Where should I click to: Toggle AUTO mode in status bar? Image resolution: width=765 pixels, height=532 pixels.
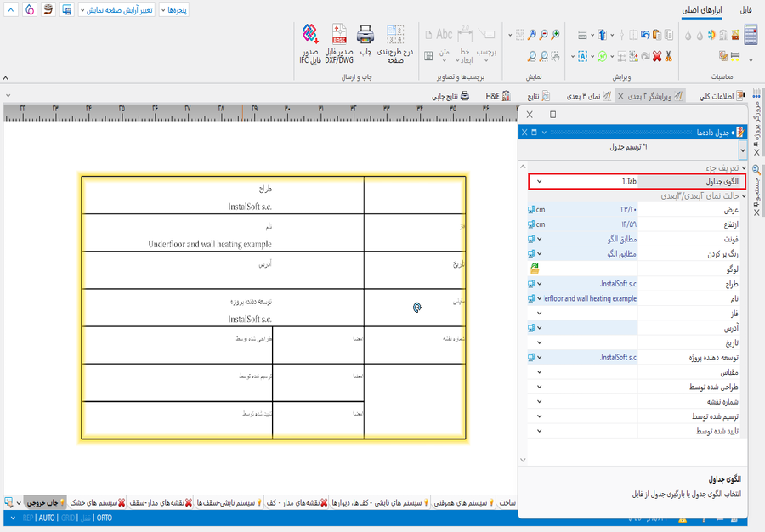(x=47, y=518)
